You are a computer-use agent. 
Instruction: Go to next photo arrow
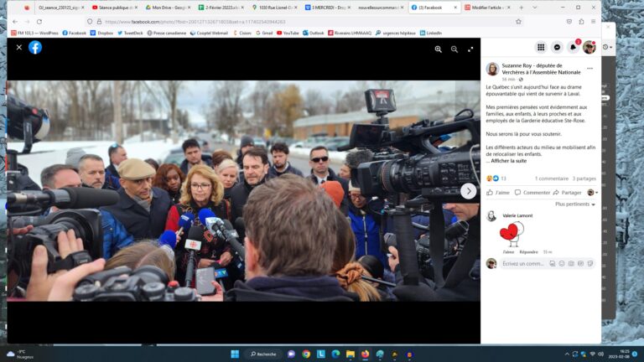point(468,191)
